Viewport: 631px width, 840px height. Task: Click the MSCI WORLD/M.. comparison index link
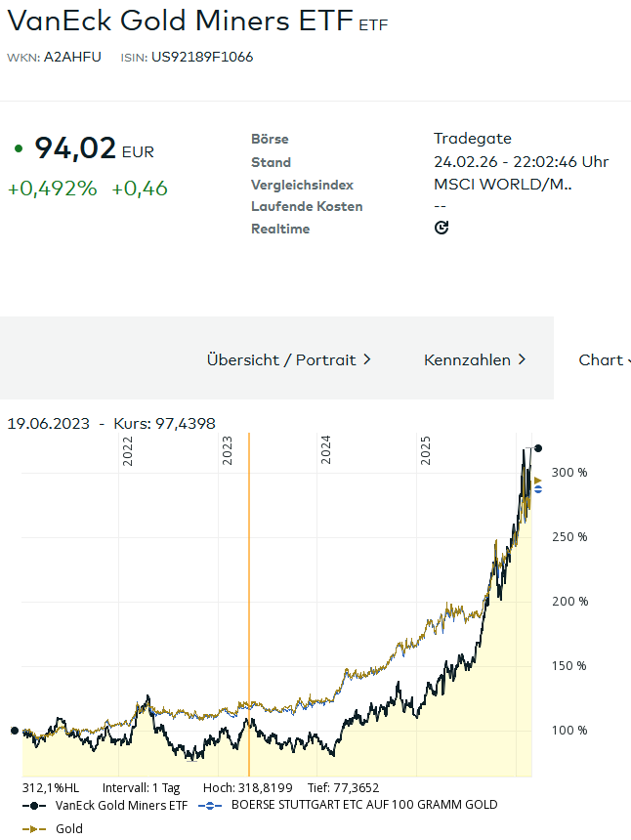(502, 185)
